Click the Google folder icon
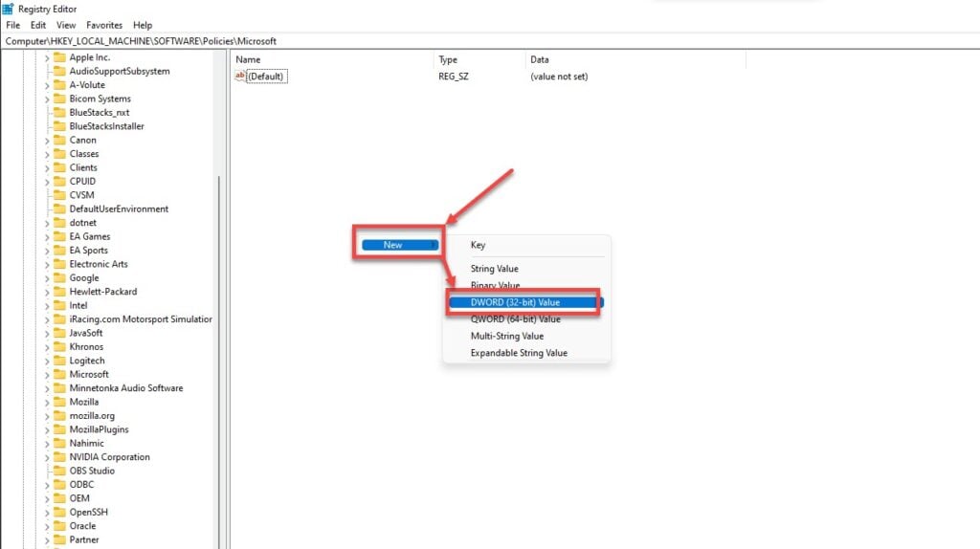Image resolution: width=980 pixels, height=549 pixels. (x=59, y=278)
